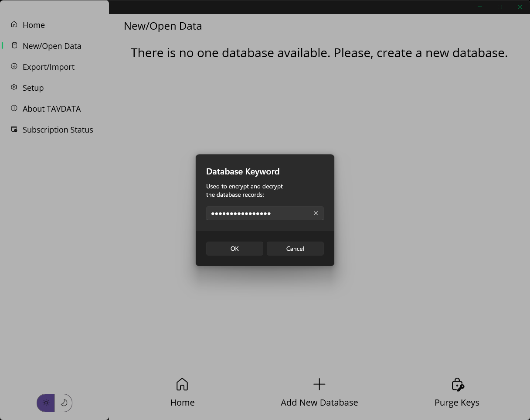This screenshot has width=530, height=420.
Task: Switch to light theme sun toggle
Action: (46, 403)
